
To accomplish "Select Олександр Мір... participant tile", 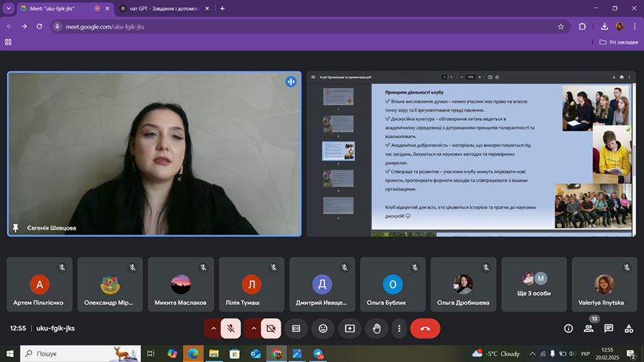I will tap(110, 285).
